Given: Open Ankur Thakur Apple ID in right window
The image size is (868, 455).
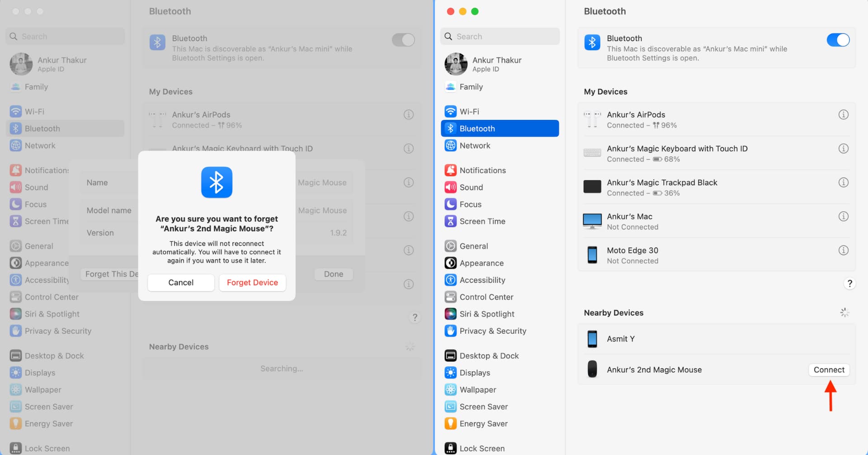Looking at the screenshot, I should 500,64.
